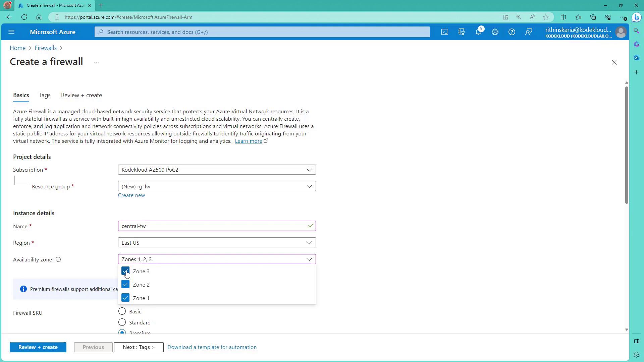Uncheck the Zone 3 checkbox
This screenshot has width=644, height=362.
(x=125, y=271)
